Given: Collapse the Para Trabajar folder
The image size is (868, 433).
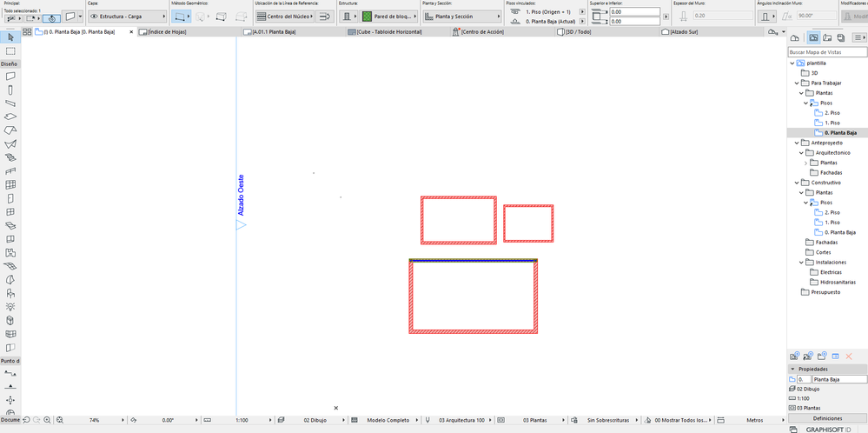Looking at the screenshot, I should coord(797,83).
